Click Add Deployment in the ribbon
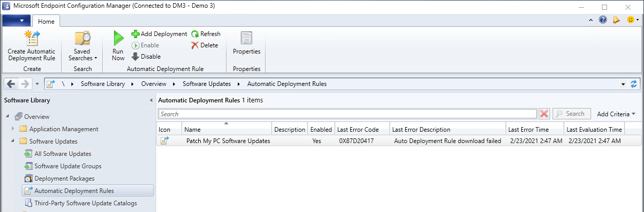Image resolution: width=644 pixels, height=212 pixels. (159, 34)
